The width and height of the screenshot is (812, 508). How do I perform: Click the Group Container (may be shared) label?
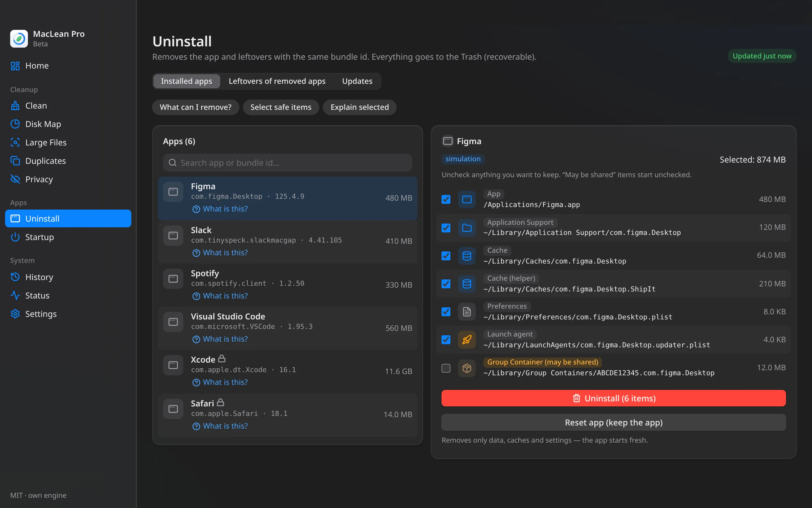click(x=543, y=362)
